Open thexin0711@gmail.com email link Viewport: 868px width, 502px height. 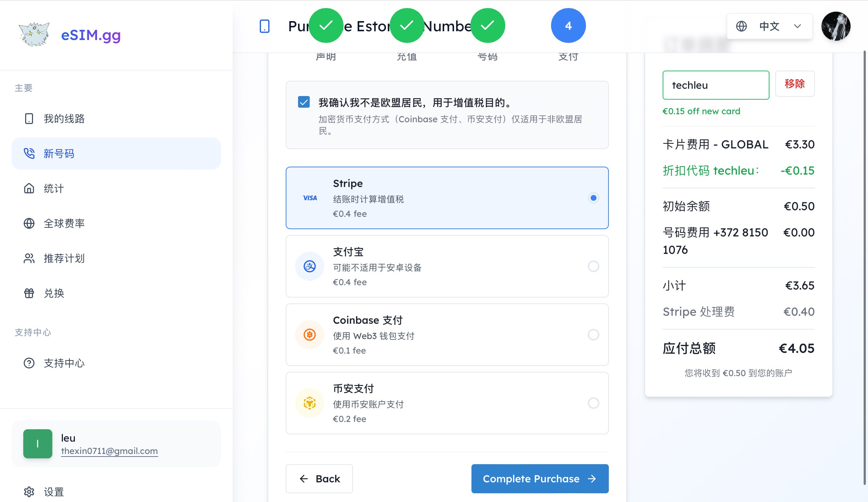click(109, 451)
